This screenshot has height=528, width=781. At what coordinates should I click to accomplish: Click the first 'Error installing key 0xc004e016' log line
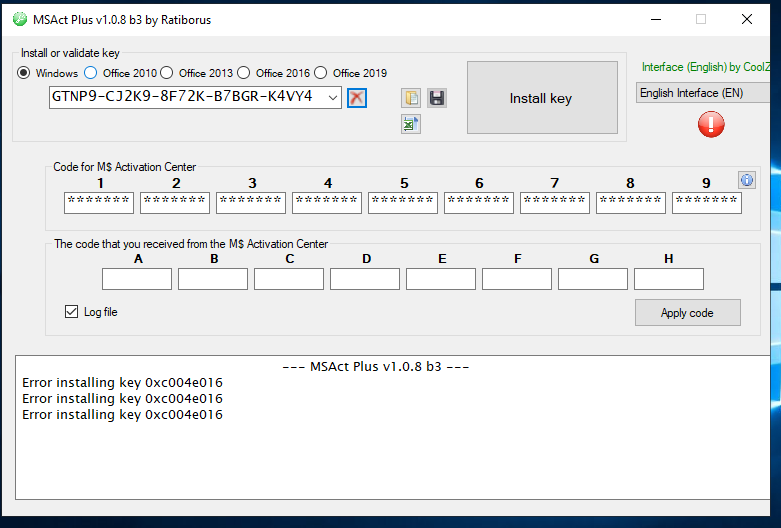pyautogui.click(x=122, y=383)
